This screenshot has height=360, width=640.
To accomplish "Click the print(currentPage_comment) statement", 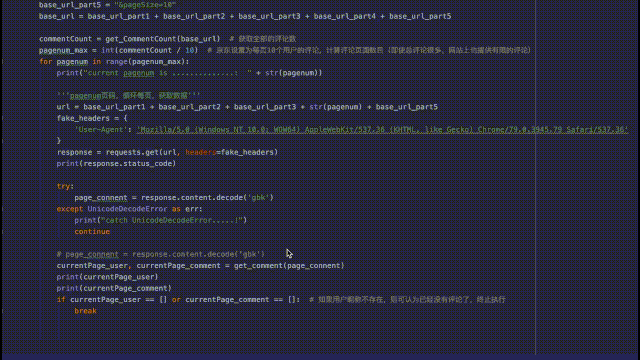I will pos(114,289).
